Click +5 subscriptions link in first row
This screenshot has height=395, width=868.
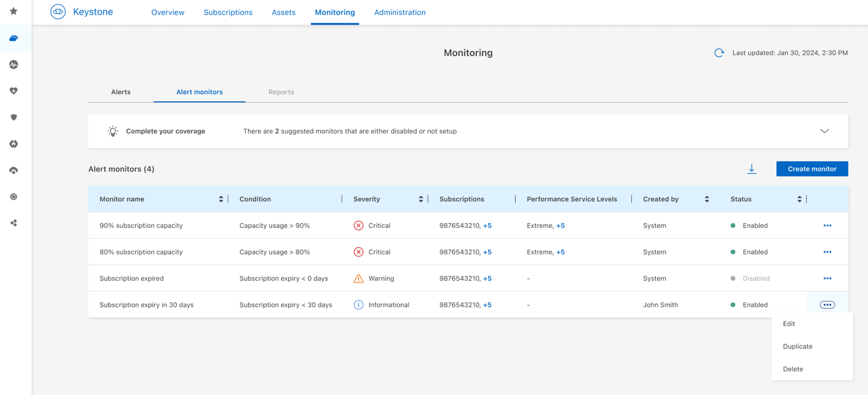pos(487,226)
